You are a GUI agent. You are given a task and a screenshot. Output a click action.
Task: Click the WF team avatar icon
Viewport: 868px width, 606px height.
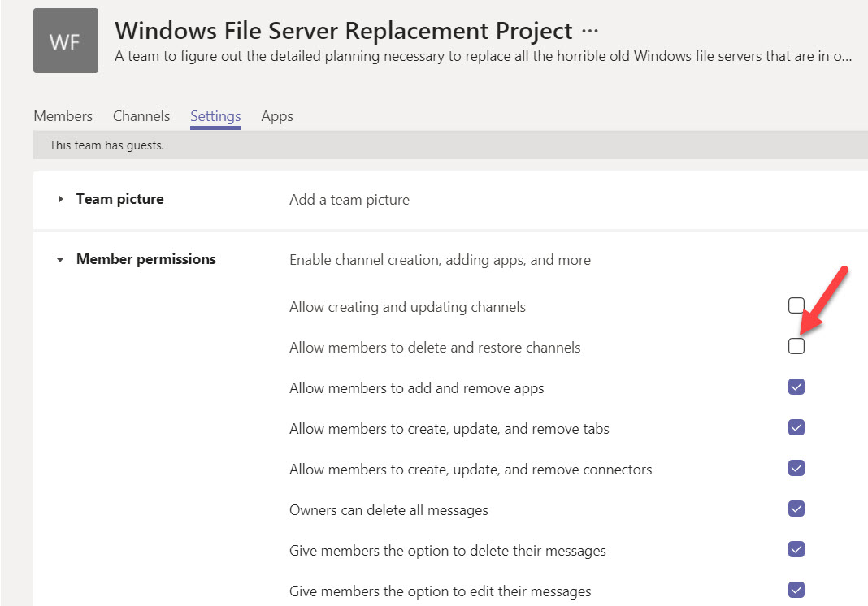coord(66,41)
